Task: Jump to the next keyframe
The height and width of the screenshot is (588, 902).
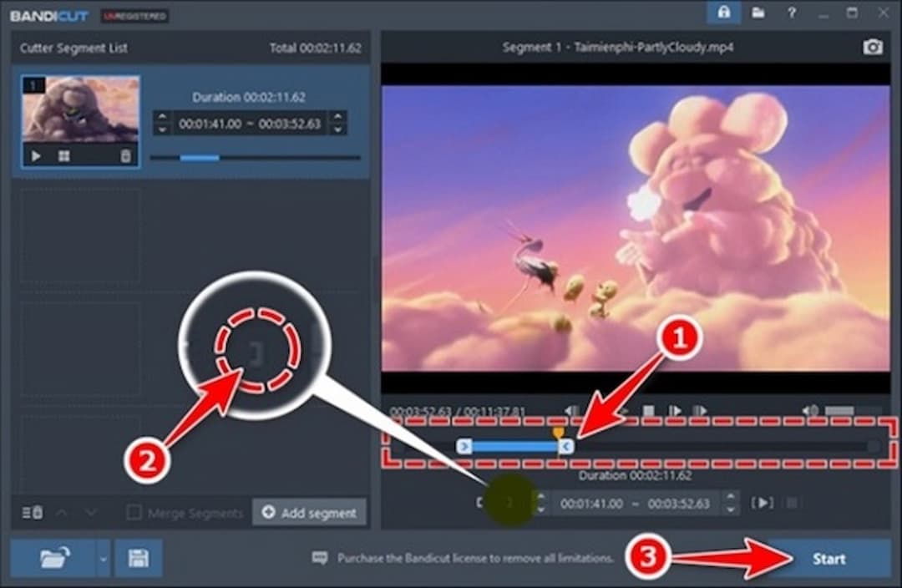Action: click(x=700, y=411)
